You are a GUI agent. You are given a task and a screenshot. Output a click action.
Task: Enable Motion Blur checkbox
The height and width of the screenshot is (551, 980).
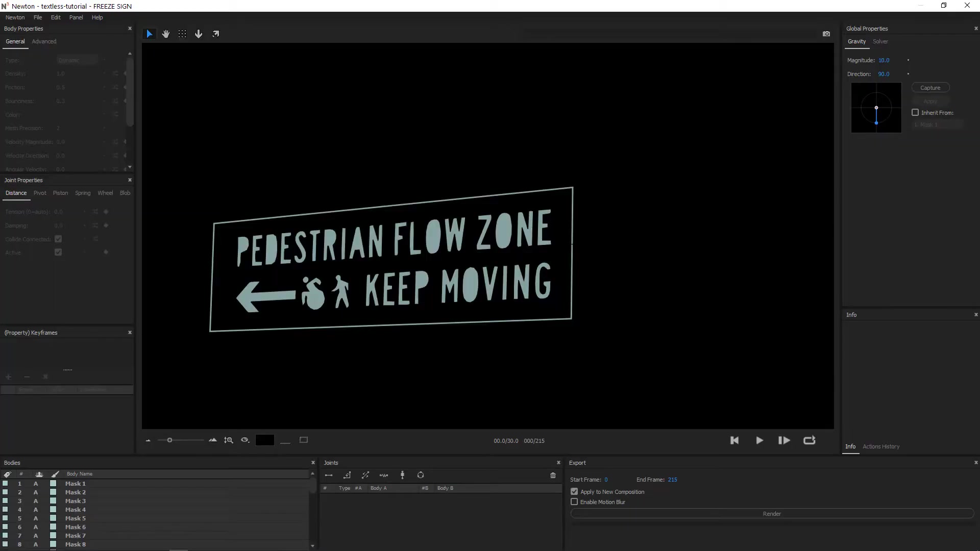574,502
